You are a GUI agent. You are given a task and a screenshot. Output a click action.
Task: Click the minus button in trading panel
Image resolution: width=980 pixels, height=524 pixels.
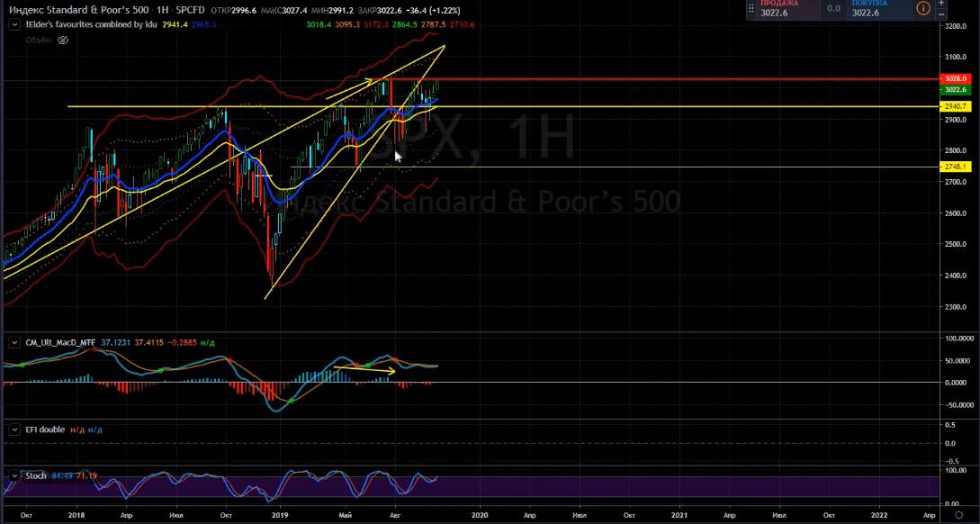(941, 14)
